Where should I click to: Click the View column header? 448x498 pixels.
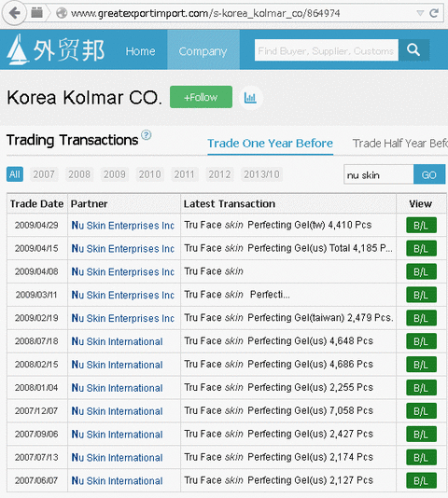(420, 203)
